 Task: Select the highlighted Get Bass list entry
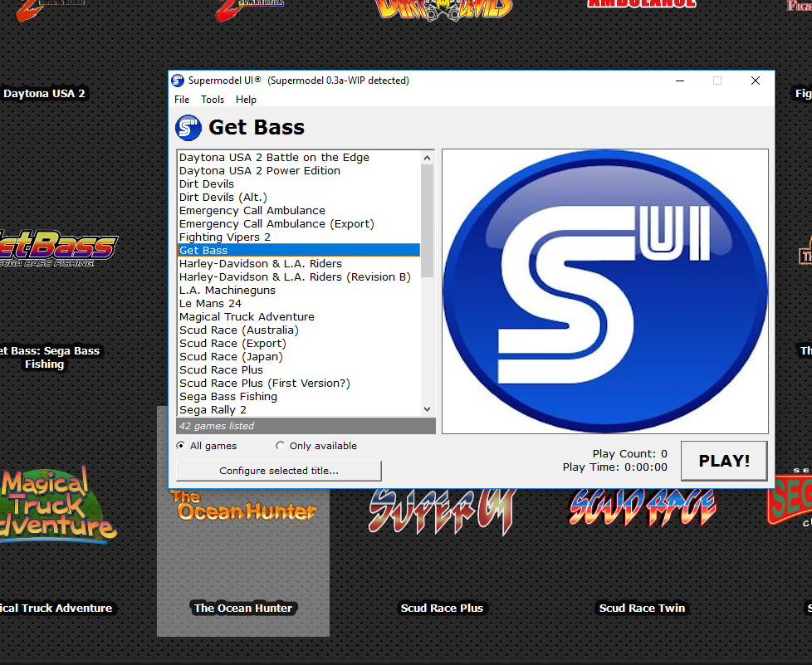pos(299,251)
